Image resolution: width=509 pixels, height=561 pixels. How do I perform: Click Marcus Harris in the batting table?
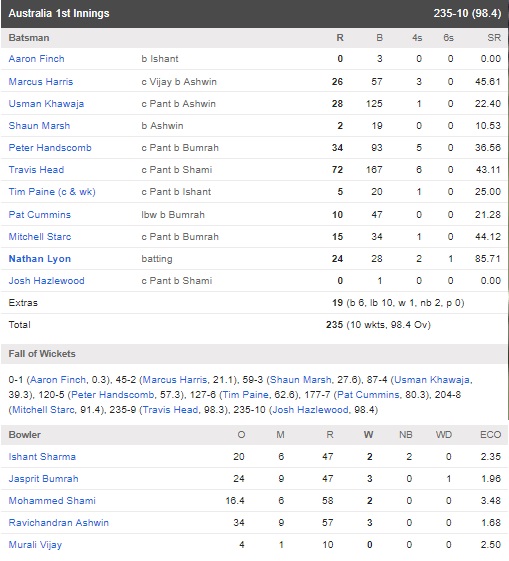(41, 82)
